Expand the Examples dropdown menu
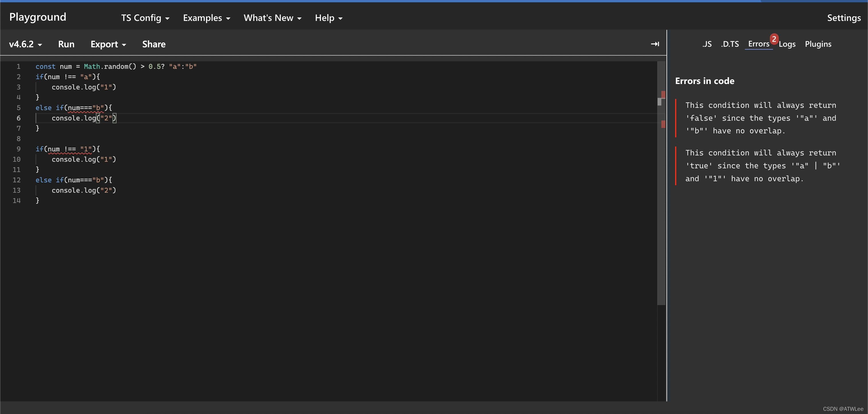The image size is (868, 414). point(206,17)
